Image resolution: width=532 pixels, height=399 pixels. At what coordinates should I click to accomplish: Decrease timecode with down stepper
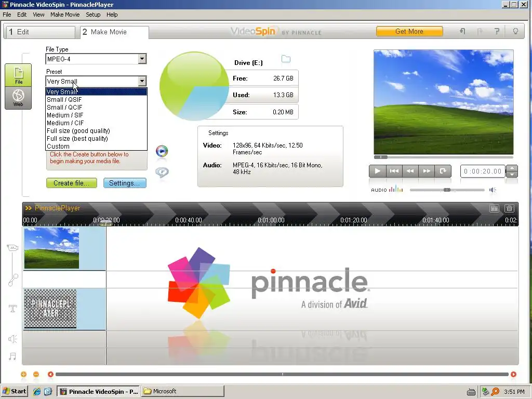click(x=512, y=175)
